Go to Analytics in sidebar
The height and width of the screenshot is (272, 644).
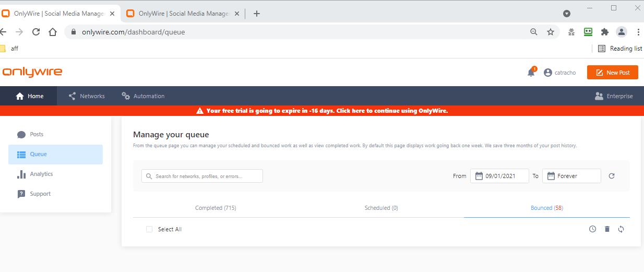tap(41, 174)
